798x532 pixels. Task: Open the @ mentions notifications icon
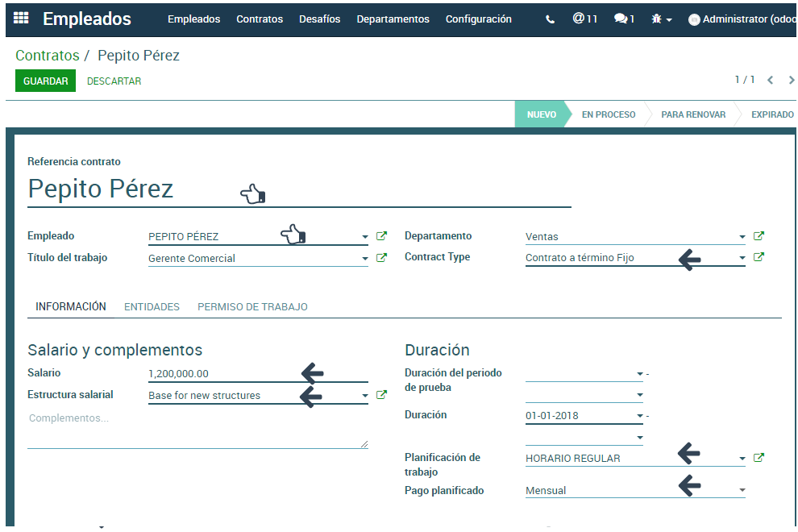[584, 19]
